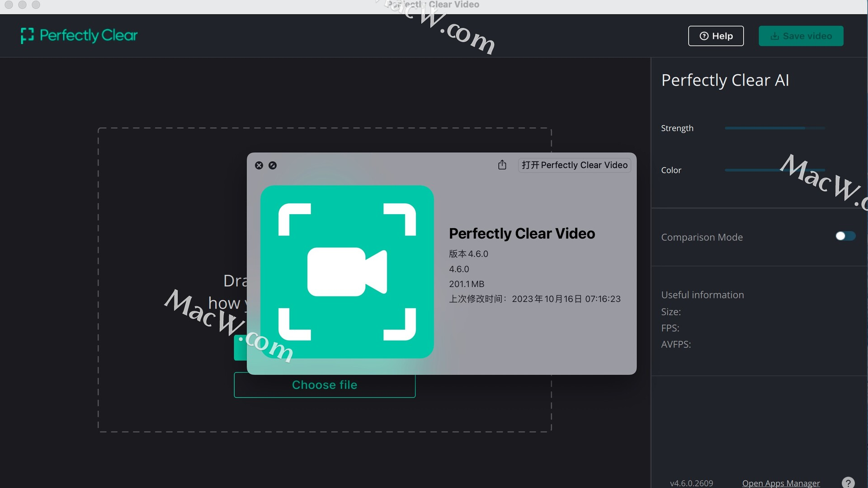The width and height of the screenshot is (868, 488).
Task: Click the Size: label
Action: point(671,312)
